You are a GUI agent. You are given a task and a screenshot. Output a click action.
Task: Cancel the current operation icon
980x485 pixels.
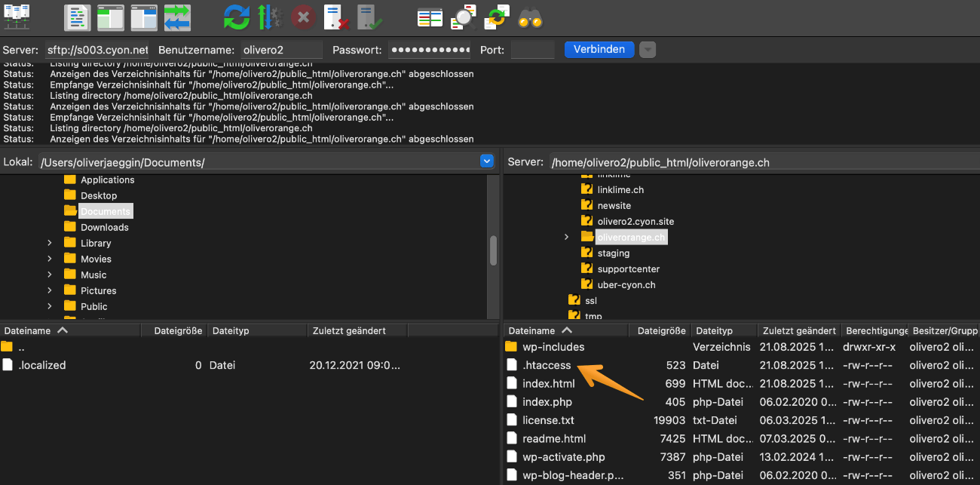click(x=303, y=17)
